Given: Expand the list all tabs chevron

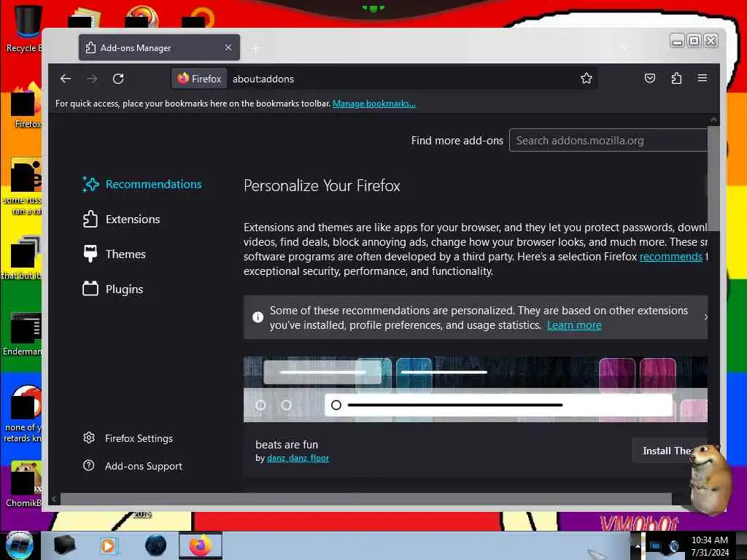Looking at the screenshot, I should [x=624, y=47].
